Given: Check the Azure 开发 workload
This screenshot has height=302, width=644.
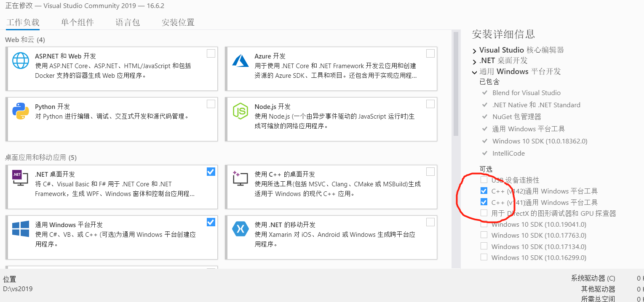Looking at the screenshot, I should [430, 53].
